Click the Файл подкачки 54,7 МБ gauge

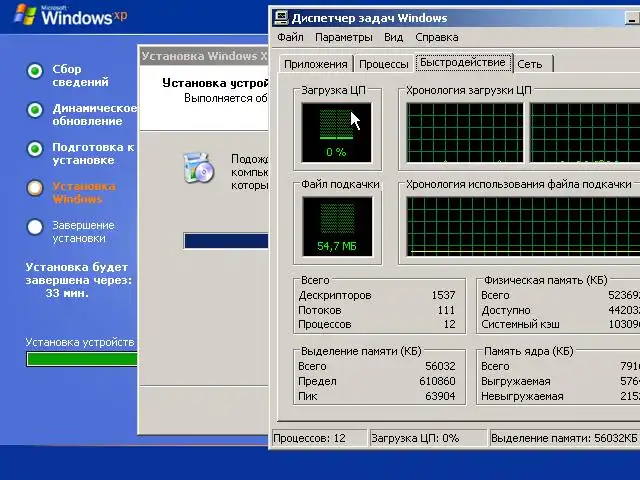[x=338, y=227]
